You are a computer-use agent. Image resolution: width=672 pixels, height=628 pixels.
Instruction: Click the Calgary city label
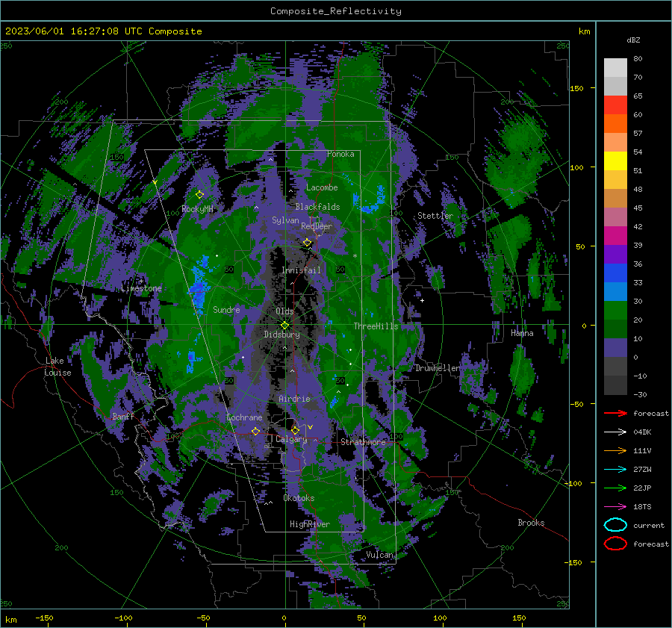pos(291,439)
